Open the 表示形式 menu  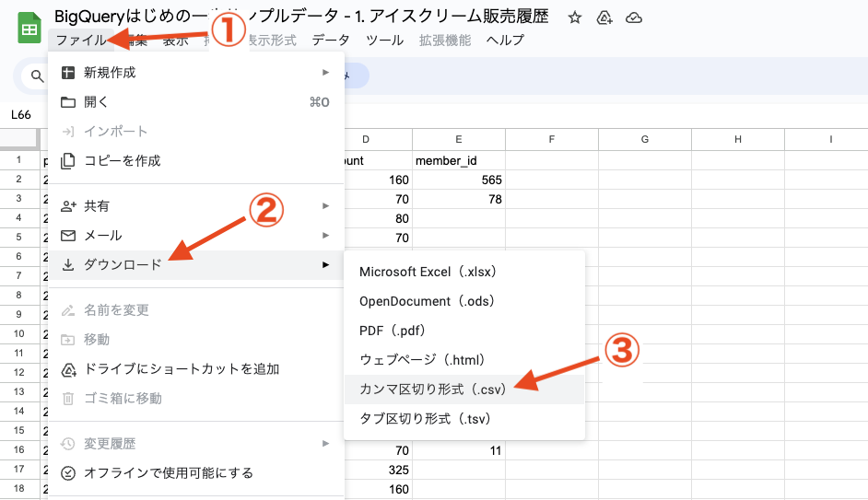point(271,40)
